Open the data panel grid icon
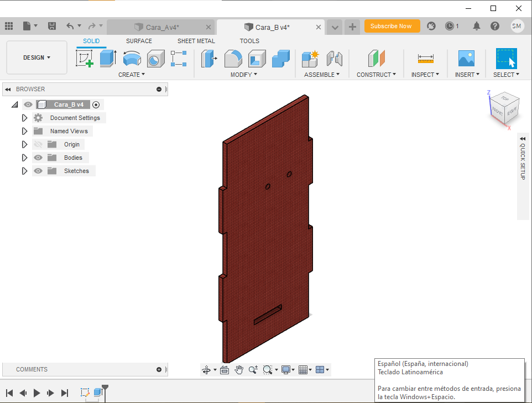Screen dimensions: 532x403 click(x=9, y=26)
